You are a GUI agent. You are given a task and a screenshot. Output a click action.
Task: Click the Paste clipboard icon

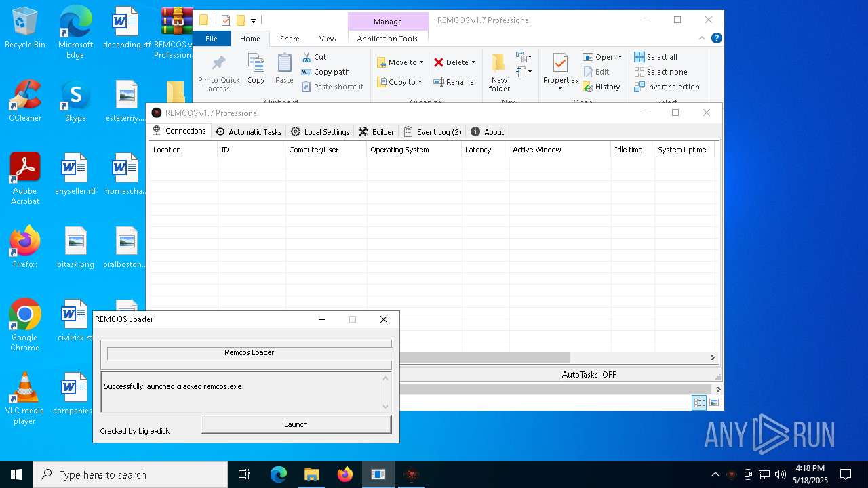pyautogui.click(x=284, y=62)
